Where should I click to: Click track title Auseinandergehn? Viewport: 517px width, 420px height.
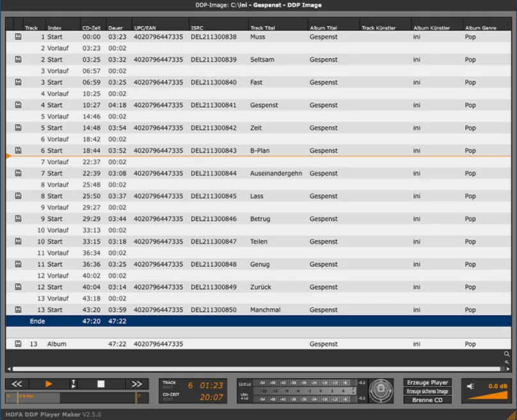276,173
